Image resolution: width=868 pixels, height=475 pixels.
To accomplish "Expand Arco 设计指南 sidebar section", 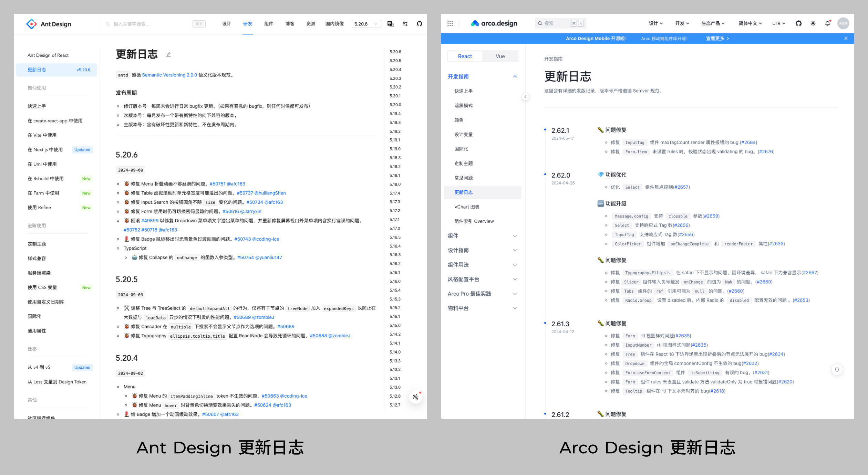I will [482, 250].
